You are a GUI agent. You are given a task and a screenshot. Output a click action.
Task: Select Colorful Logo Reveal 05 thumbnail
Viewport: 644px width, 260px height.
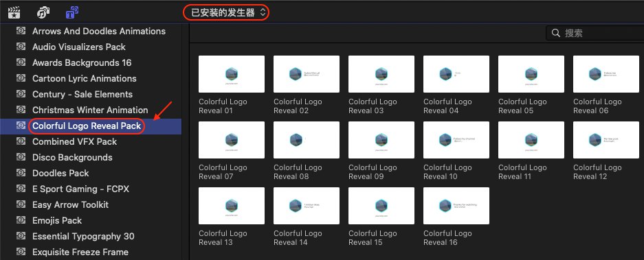click(x=531, y=74)
